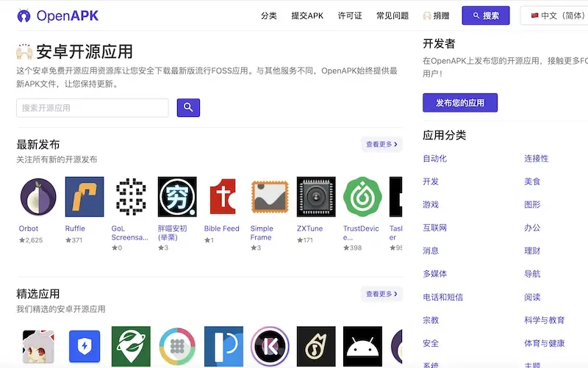
Task: Open the 常见问题 page
Action: coord(392,15)
